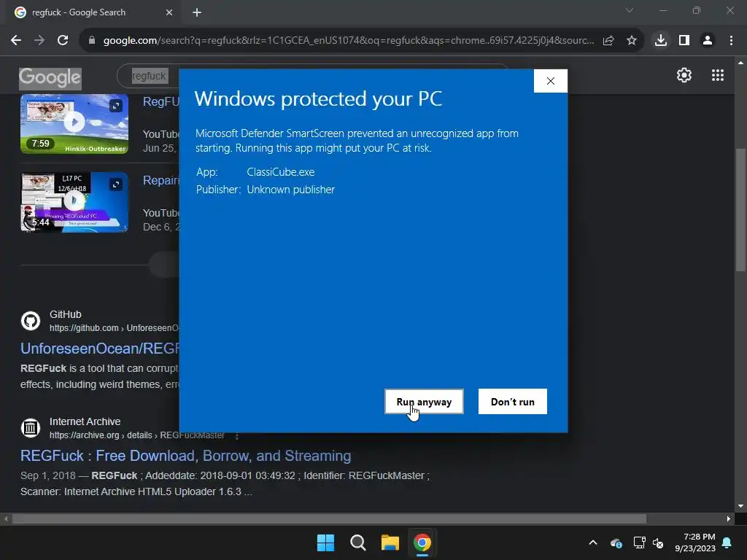Screen dimensions: 747x560
Task: Open the Chrome downloads icon
Action: (x=660, y=41)
